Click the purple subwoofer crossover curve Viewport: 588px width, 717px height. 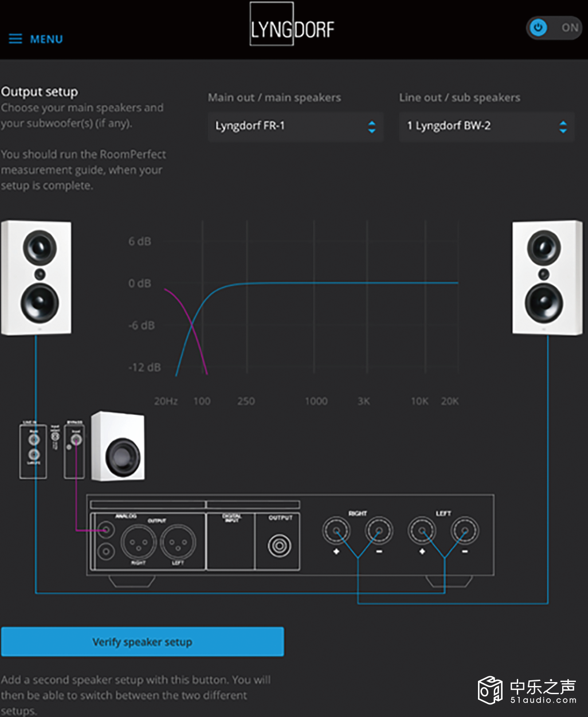click(x=192, y=324)
